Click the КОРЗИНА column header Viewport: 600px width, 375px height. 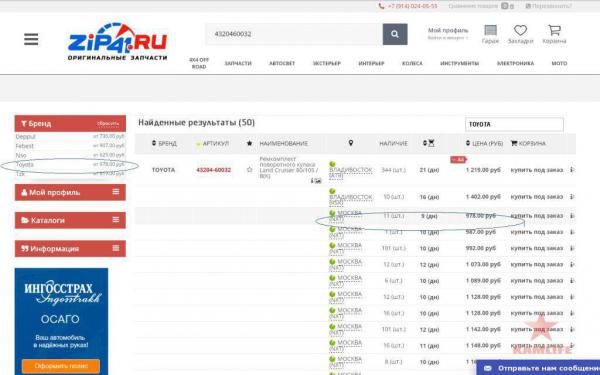pos(528,143)
